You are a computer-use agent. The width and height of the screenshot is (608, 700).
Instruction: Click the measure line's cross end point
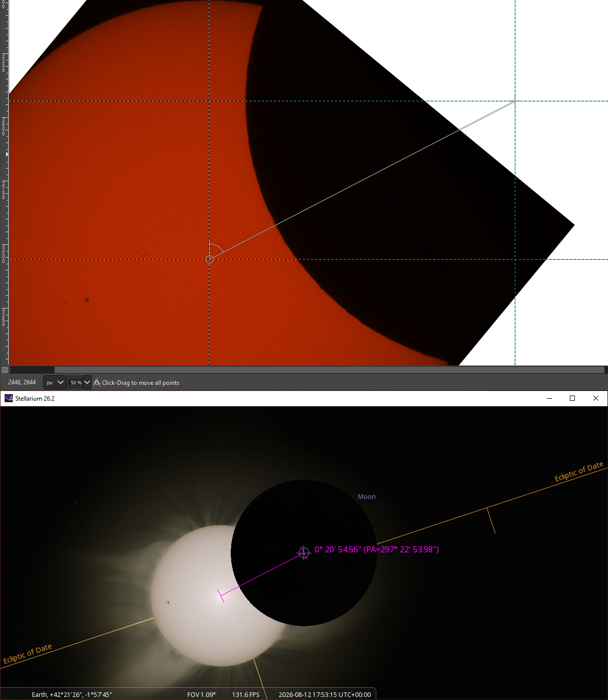tap(515, 101)
